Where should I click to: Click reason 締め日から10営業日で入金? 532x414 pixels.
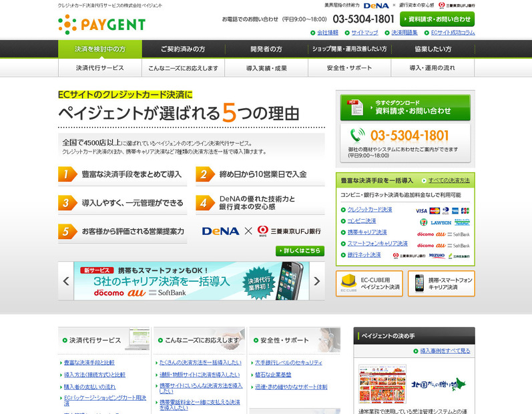(x=260, y=175)
